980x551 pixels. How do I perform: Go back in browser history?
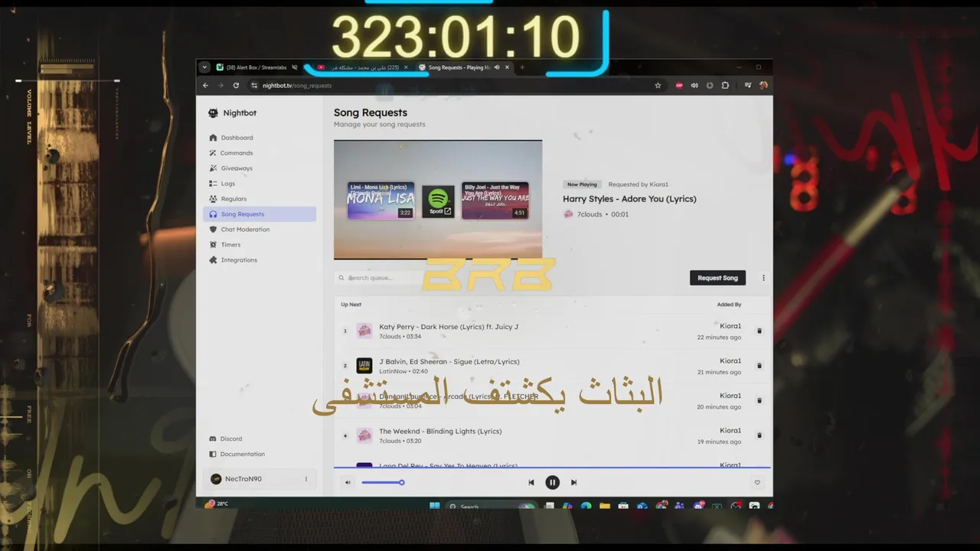tap(205, 86)
